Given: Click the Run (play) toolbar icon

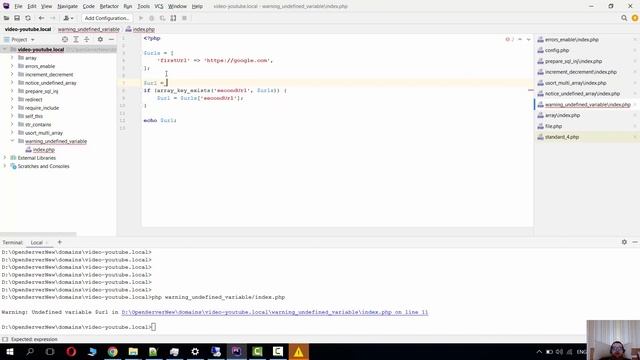Looking at the screenshot, I should [x=141, y=18].
